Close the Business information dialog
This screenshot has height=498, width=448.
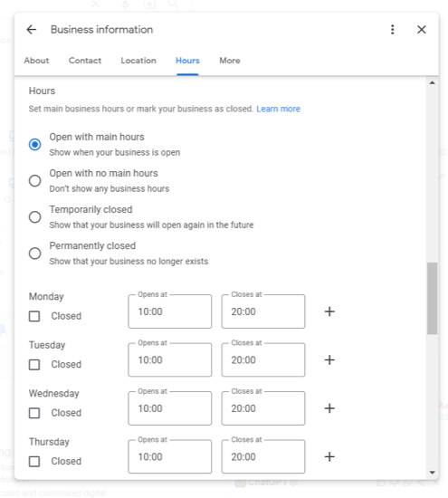[422, 30]
